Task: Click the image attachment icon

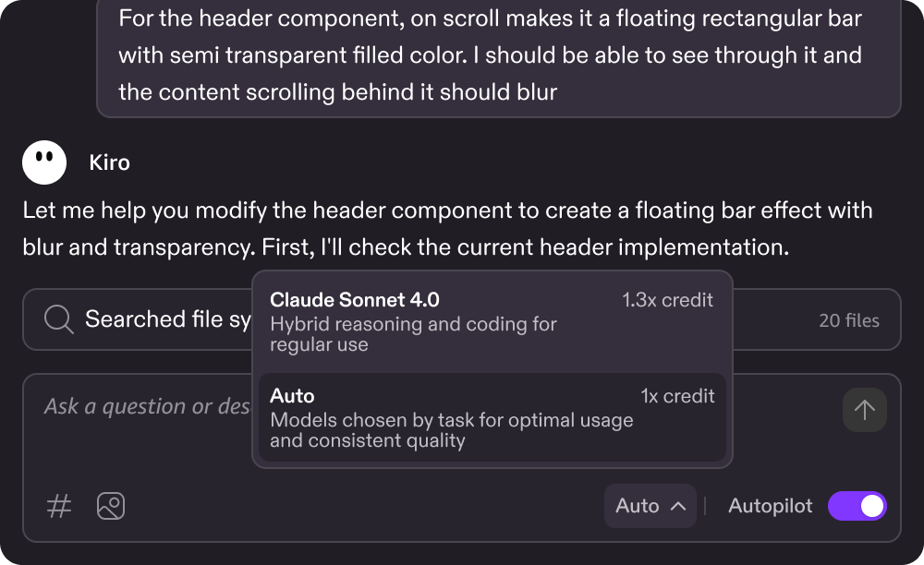Action: (x=110, y=506)
